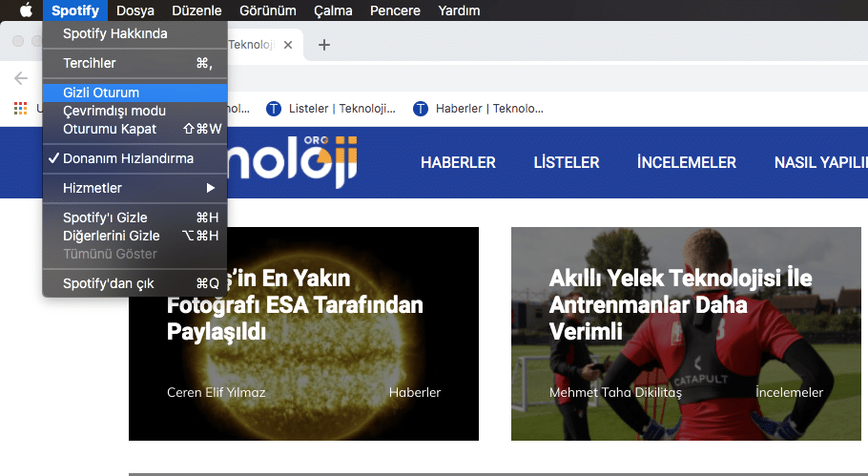Click the Teknoloji.org site logo
The image size is (868, 476).
pyautogui.click(x=292, y=161)
